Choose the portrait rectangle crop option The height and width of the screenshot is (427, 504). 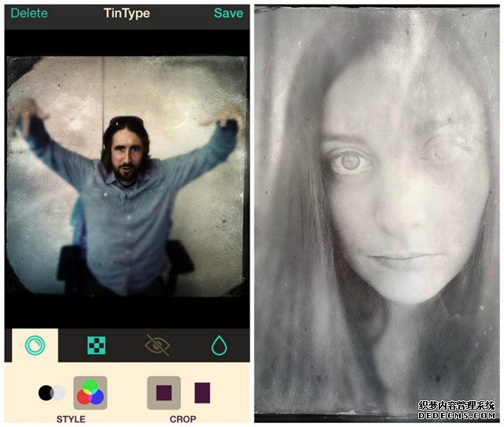[202, 392]
